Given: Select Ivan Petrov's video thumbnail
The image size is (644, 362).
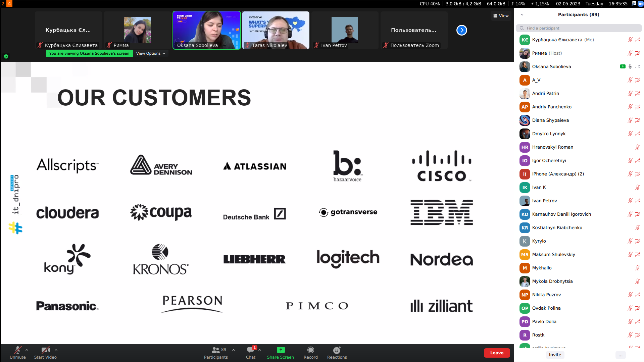Looking at the screenshot, I should (345, 30).
